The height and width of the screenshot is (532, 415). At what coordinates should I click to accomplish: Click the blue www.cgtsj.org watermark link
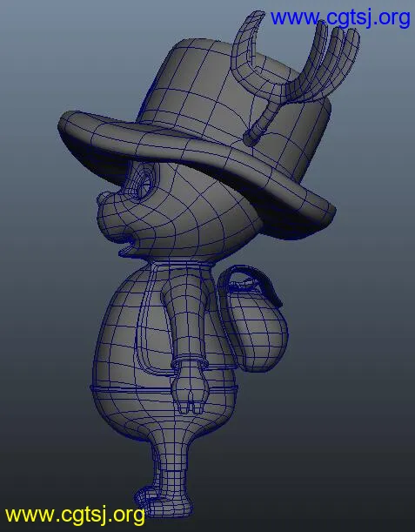pos(340,17)
